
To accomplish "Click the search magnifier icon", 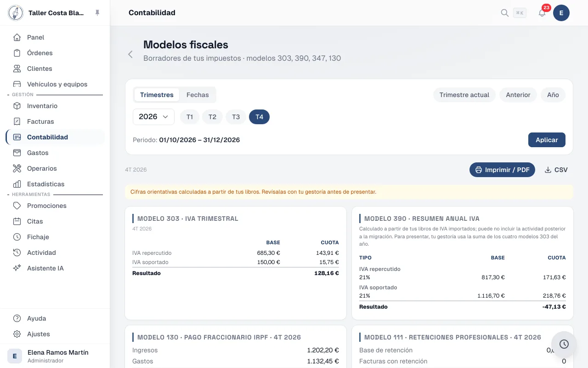I will point(504,13).
